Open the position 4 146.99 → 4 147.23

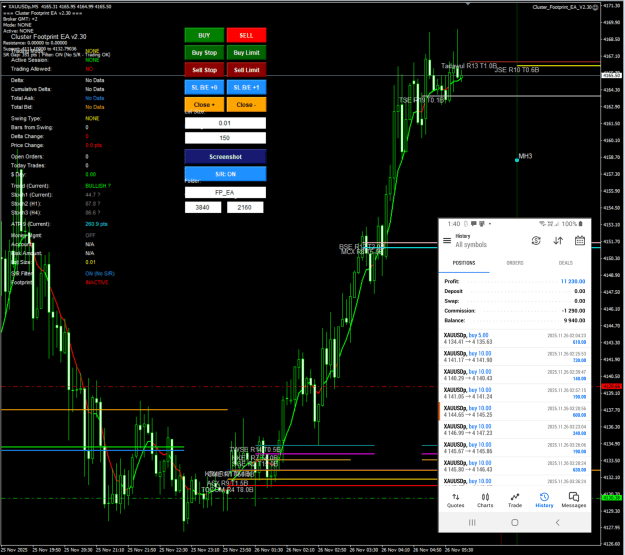point(515,430)
